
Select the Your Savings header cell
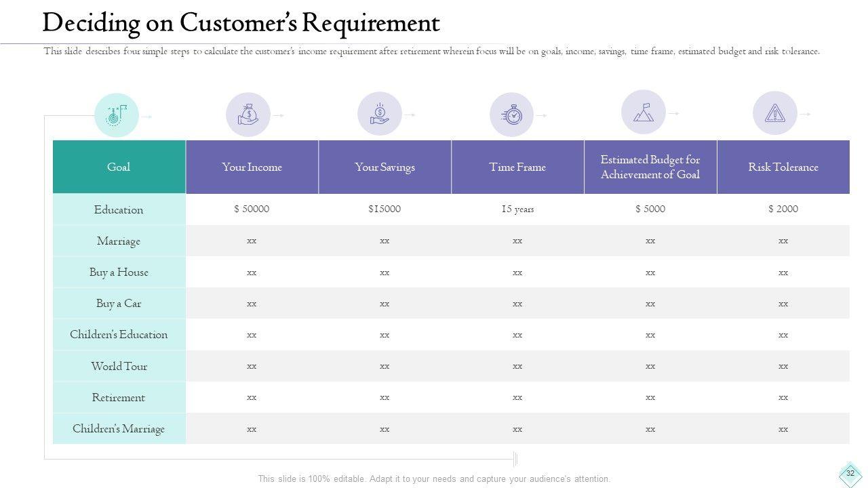tap(384, 167)
